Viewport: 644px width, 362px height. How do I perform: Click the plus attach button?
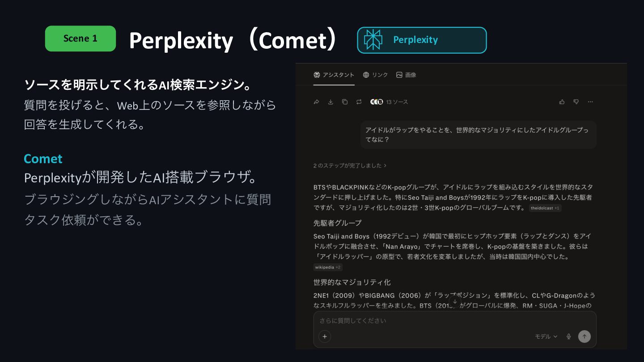pos(325,337)
